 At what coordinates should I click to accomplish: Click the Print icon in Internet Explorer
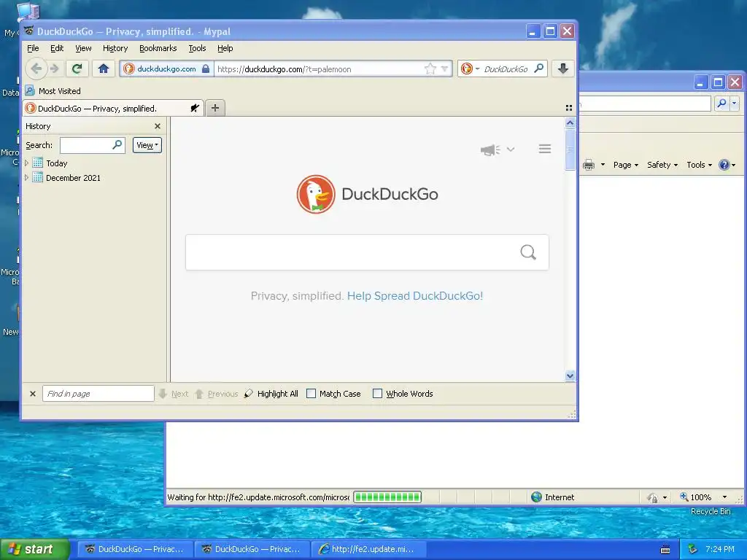point(589,165)
